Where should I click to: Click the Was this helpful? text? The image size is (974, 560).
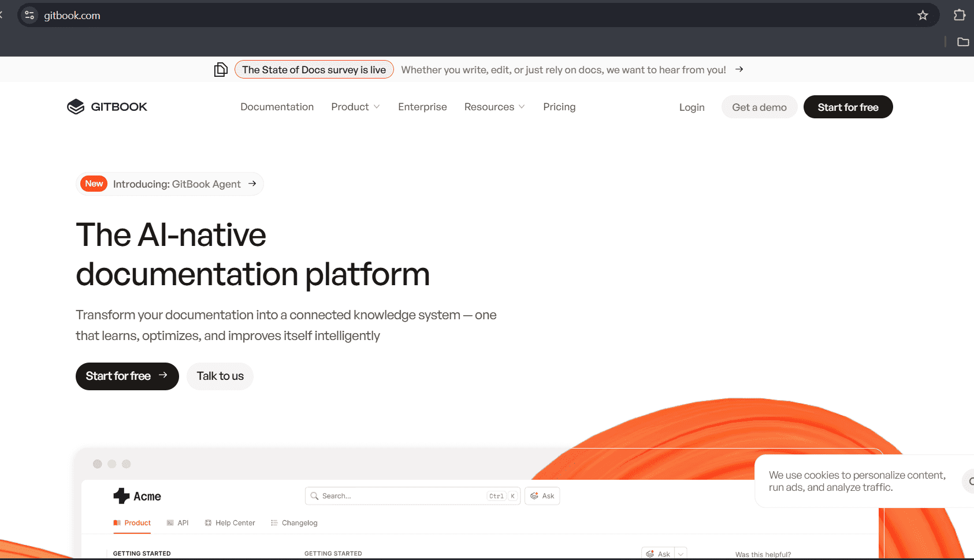coord(763,554)
